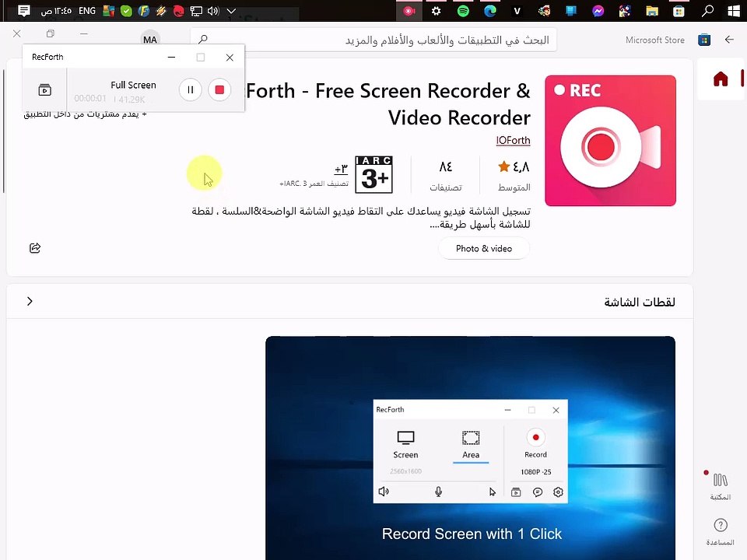
Task: Click the Full Screen recording mode label
Action: [133, 85]
